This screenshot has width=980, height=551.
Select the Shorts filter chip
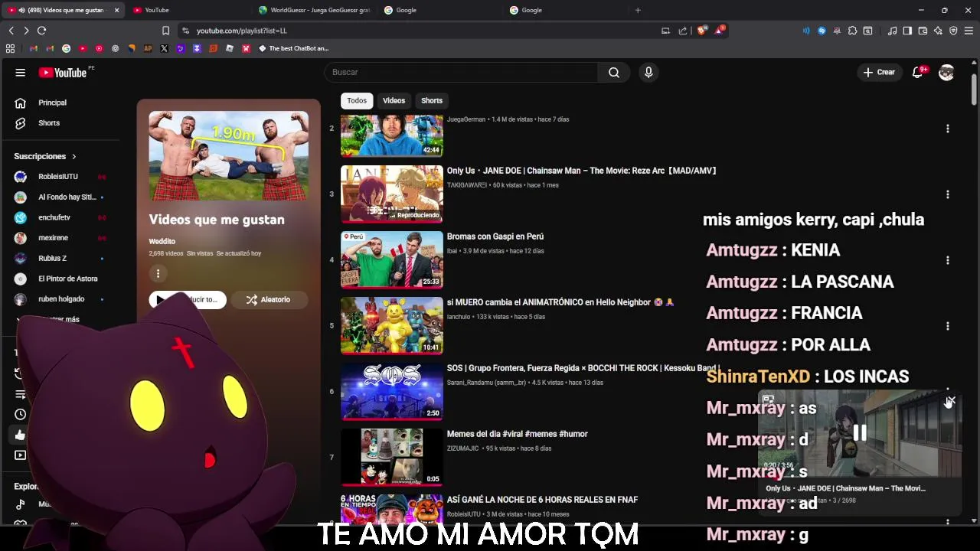pos(432,100)
